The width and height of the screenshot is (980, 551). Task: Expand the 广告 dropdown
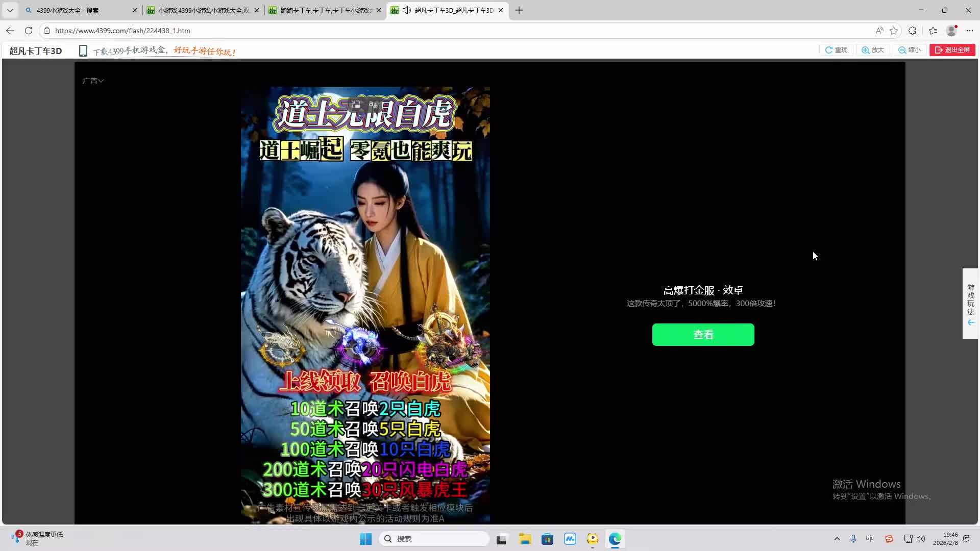(93, 81)
